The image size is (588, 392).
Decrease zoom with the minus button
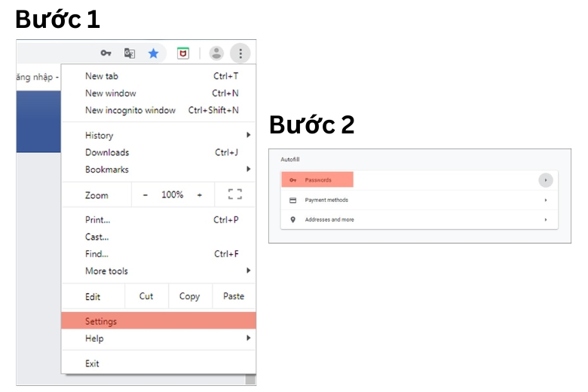(145, 194)
